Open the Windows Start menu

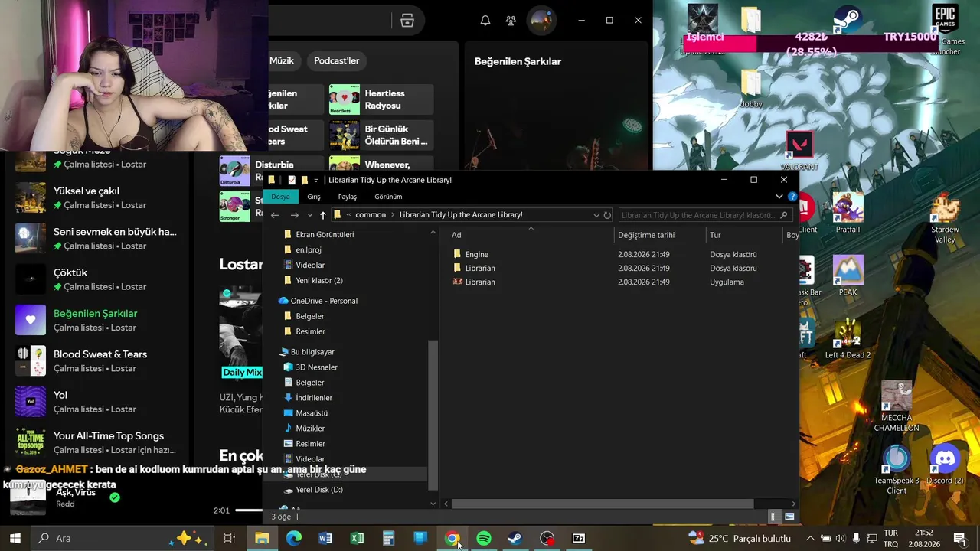point(15,538)
